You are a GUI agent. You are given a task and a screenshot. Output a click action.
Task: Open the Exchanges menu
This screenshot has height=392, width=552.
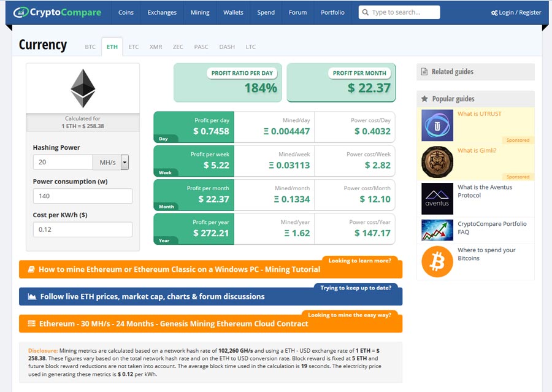[x=162, y=12]
